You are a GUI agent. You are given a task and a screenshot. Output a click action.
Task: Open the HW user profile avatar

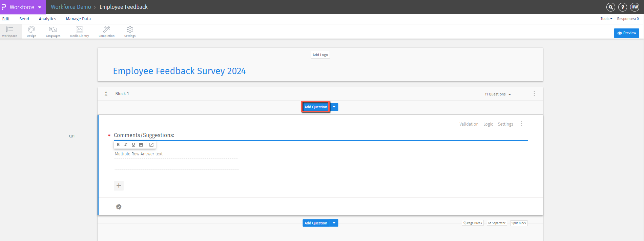pyautogui.click(x=635, y=7)
